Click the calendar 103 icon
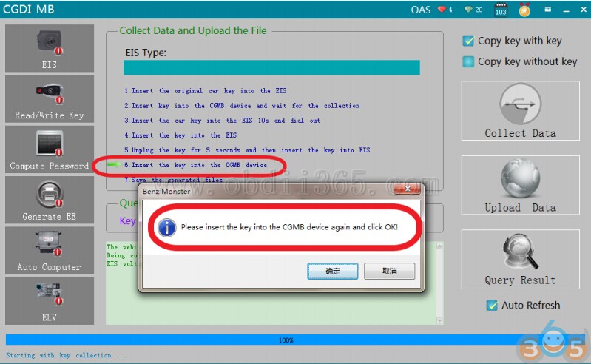591x364 pixels. (x=501, y=10)
